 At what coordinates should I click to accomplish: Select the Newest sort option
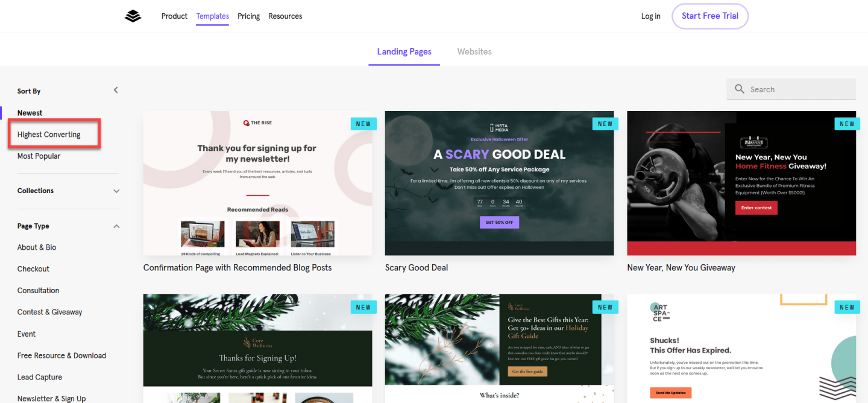pyautogui.click(x=30, y=113)
